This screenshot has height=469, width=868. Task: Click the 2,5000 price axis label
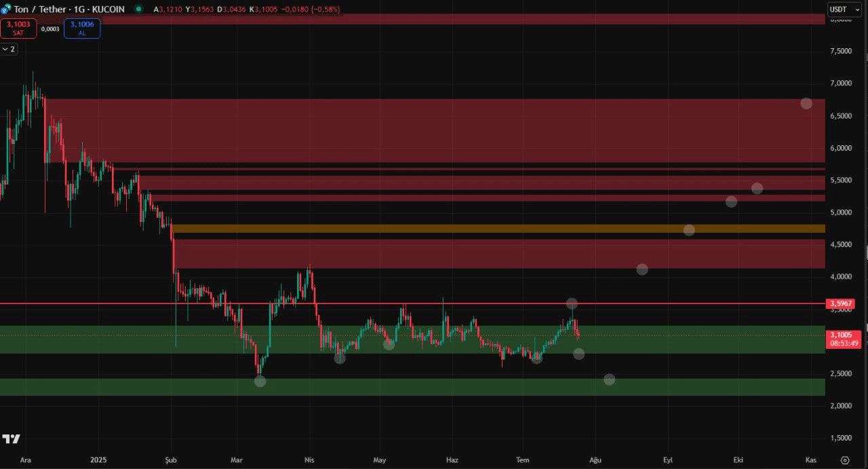(x=842, y=374)
